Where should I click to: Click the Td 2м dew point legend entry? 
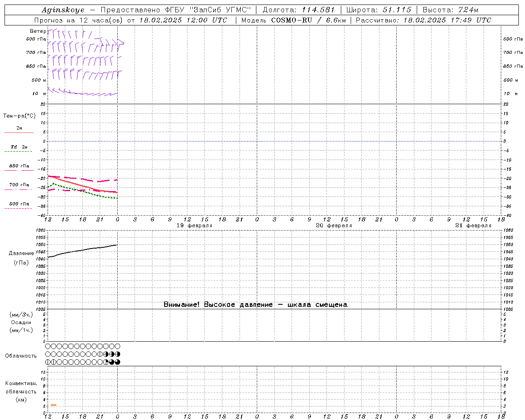click(x=19, y=147)
